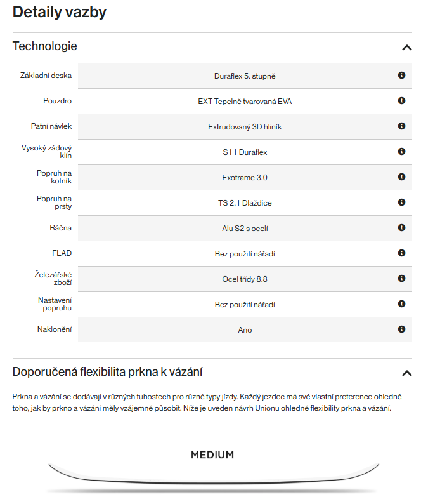This screenshot has width=421, height=504.
Task: View info about TS 2.1 toe strap
Action: click(401, 202)
